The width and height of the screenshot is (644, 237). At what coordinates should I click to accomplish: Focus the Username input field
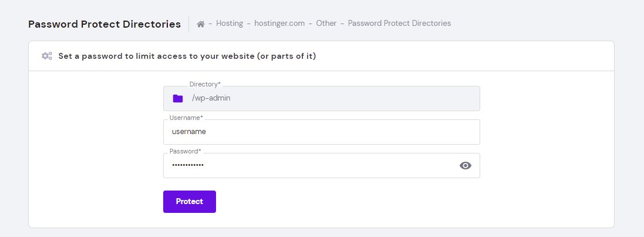321,132
